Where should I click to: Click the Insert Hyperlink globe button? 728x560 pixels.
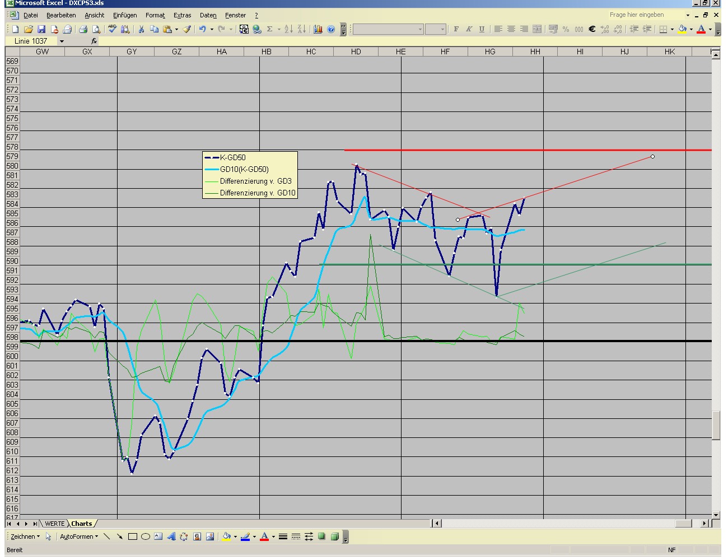(256, 29)
